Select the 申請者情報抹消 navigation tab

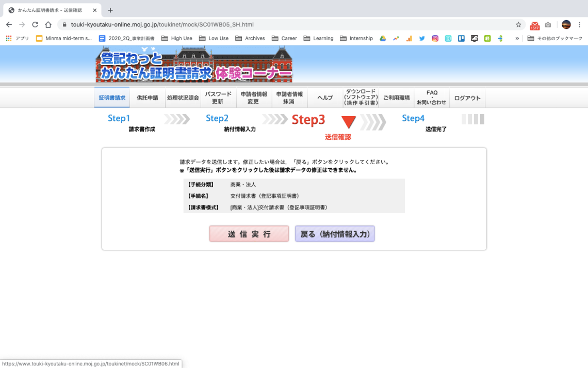coord(289,98)
